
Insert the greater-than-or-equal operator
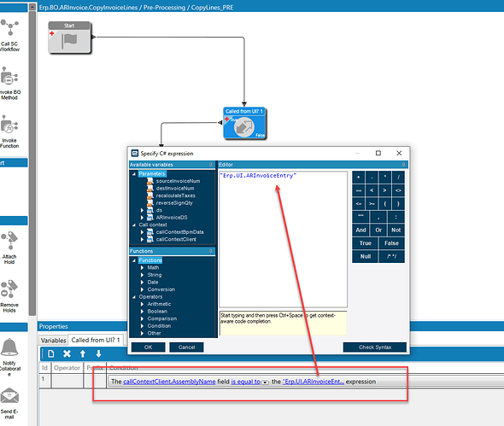click(372, 204)
